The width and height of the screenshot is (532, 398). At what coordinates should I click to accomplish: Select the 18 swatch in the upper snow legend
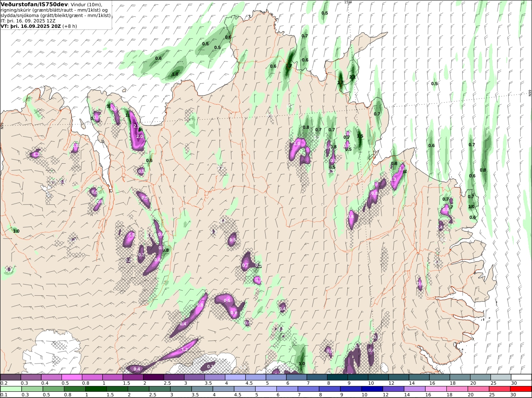[460, 377]
